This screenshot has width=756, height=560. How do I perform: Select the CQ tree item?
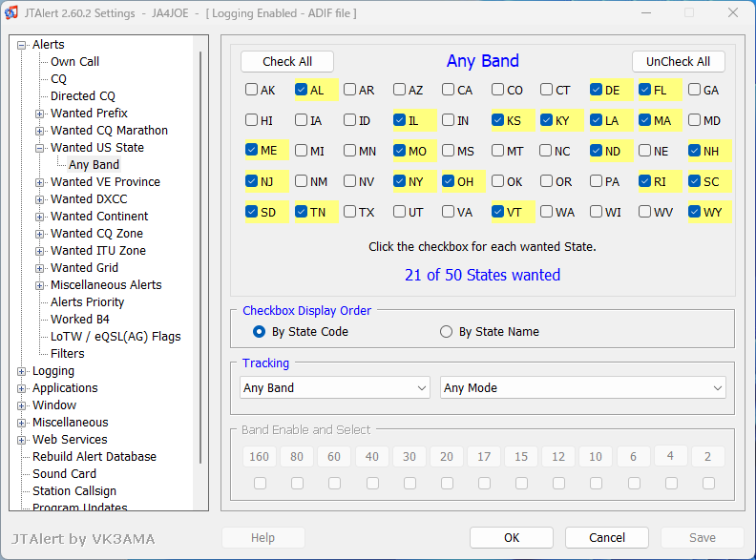coord(58,79)
